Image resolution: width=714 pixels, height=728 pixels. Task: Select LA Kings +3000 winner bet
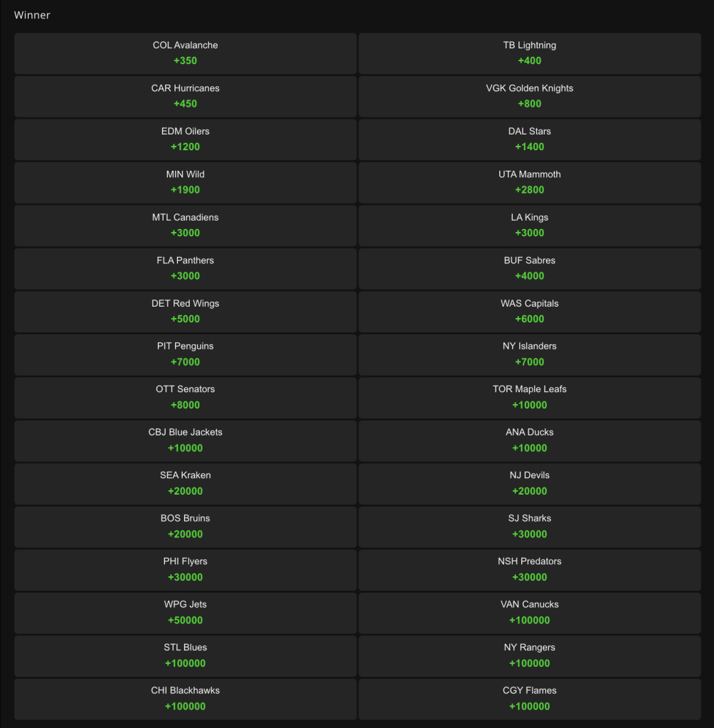pyautogui.click(x=529, y=226)
